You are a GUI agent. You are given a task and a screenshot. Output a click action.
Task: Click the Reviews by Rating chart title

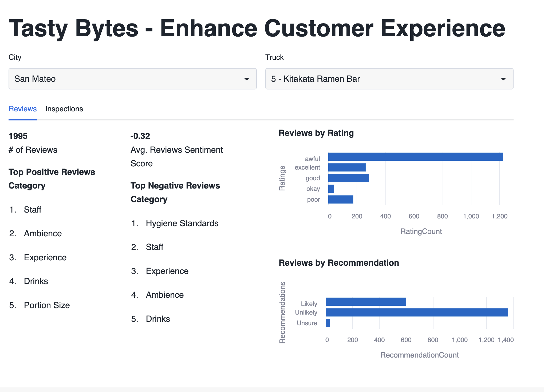[x=316, y=133]
